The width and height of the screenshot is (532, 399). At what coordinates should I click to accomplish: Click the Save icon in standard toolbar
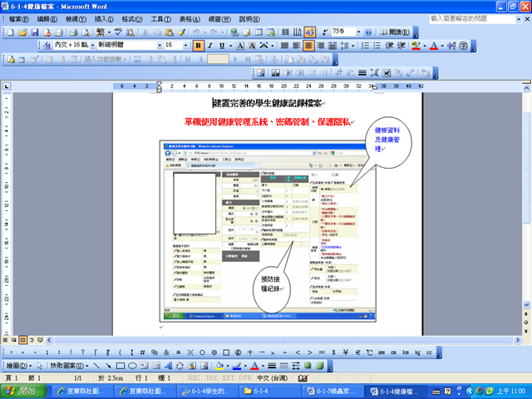tap(36, 32)
